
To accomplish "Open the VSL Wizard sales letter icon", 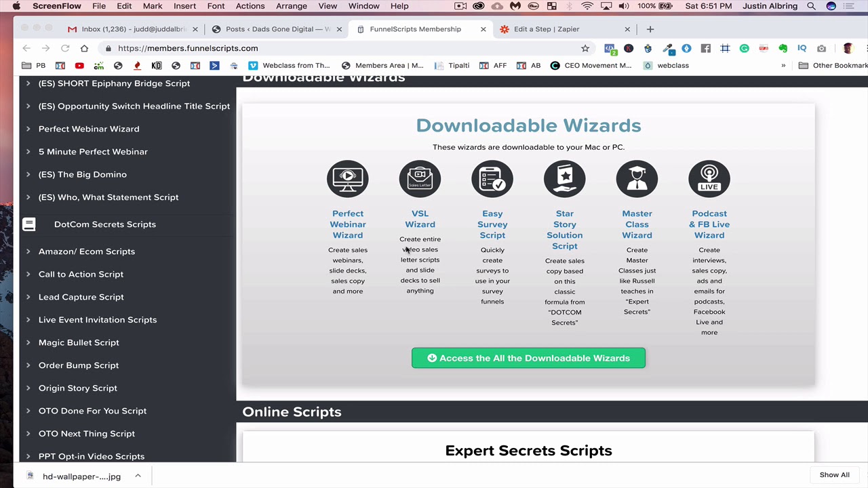I will (420, 178).
